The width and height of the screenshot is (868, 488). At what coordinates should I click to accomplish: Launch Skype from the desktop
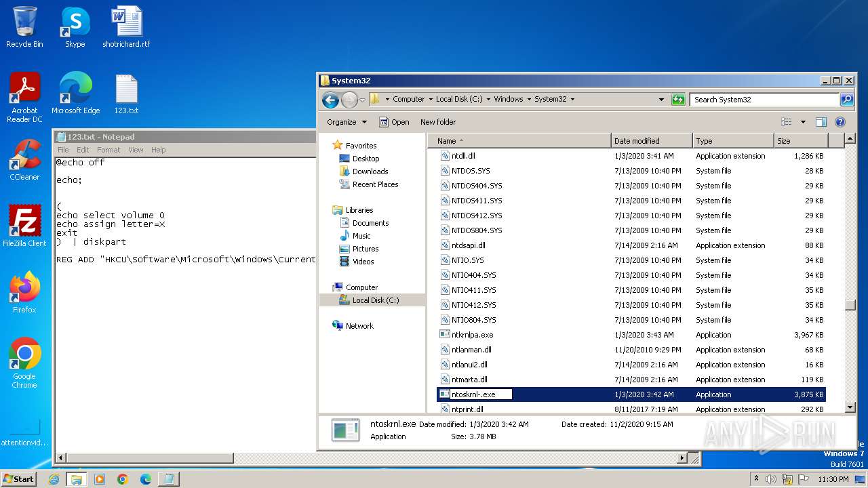(75, 27)
